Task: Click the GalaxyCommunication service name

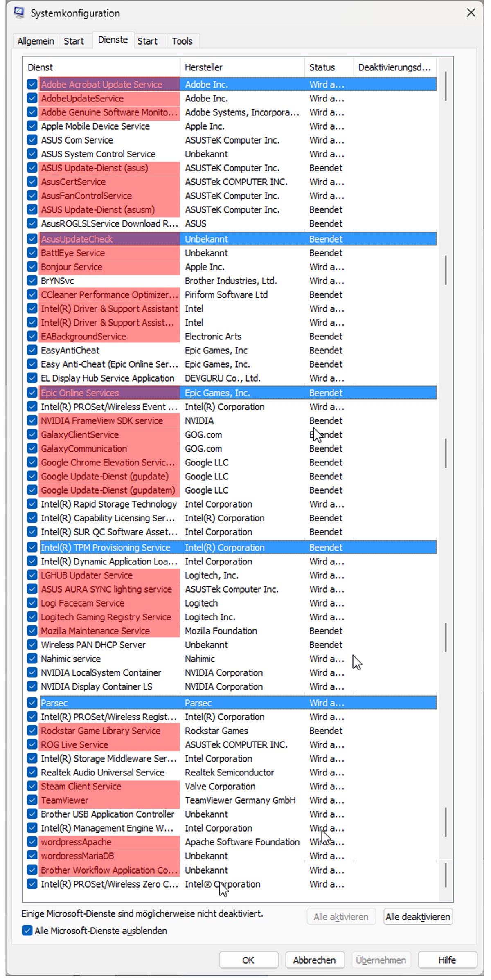Action: click(x=84, y=448)
